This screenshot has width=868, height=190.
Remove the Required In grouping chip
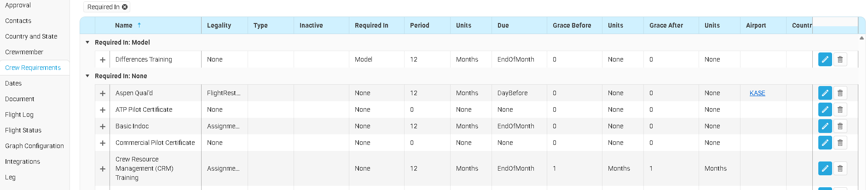click(125, 7)
